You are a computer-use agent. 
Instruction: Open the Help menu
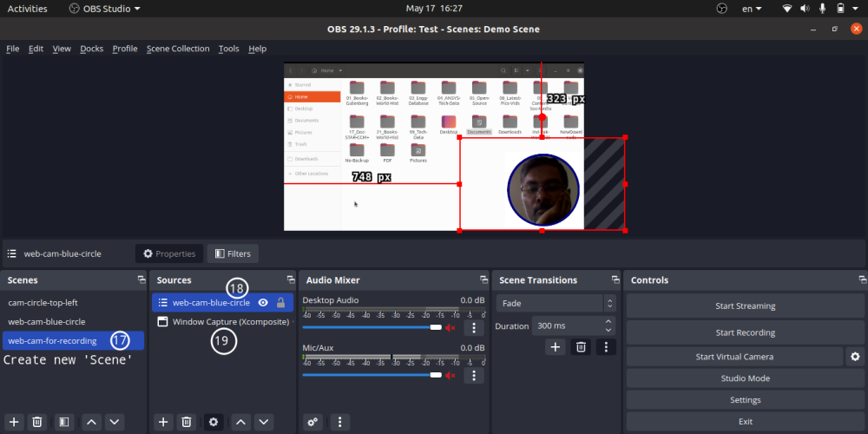tap(258, 49)
